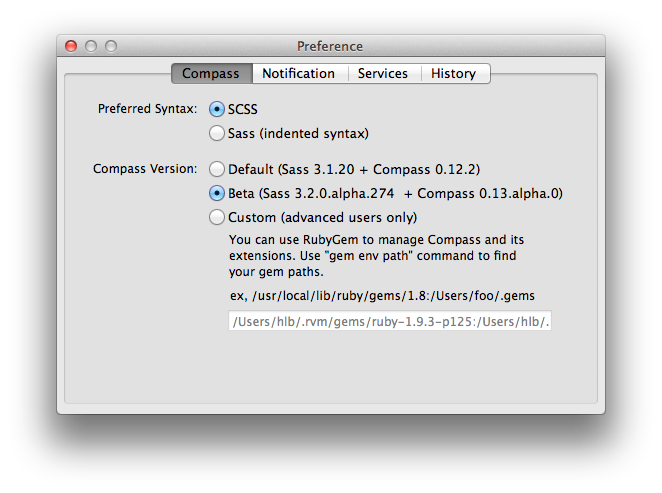Go to the History tab
Screen dimensions: 662x493
pyautogui.click(x=453, y=73)
